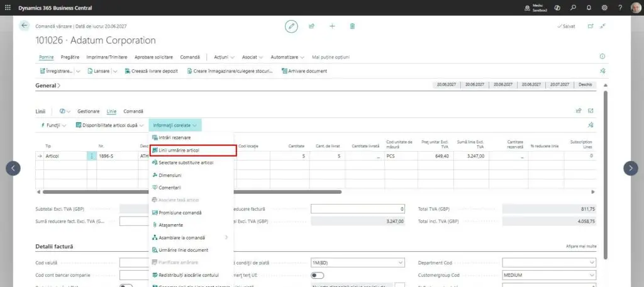The height and width of the screenshot is (287, 644).
Task: Open the app launcher waffle icon
Action: pyautogui.click(x=8, y=8)
